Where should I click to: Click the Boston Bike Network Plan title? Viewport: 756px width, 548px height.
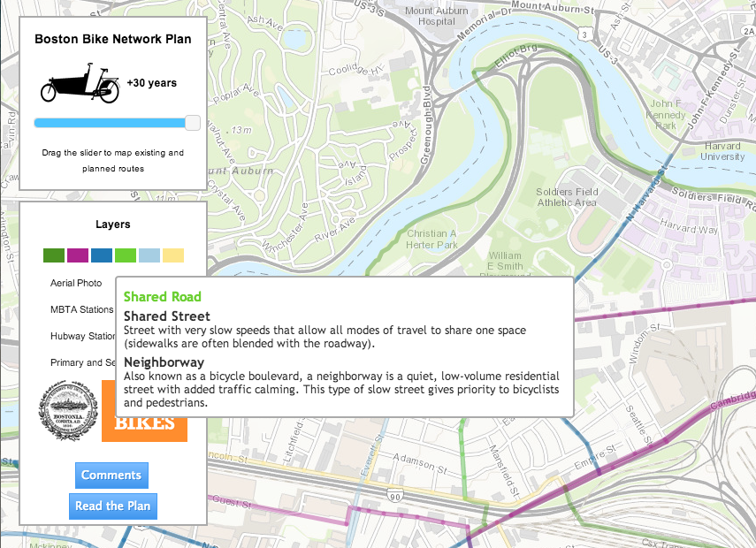[113, 39]
